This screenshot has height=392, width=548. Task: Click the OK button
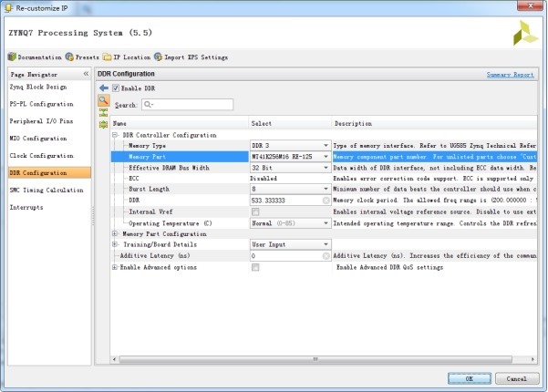coord(469,378)
